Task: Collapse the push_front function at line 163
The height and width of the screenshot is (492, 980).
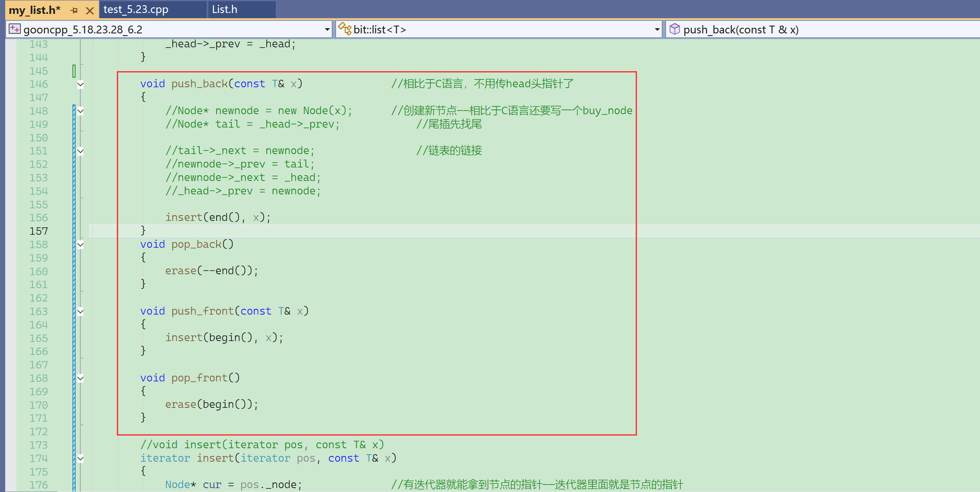Action: tap(80, 312)
